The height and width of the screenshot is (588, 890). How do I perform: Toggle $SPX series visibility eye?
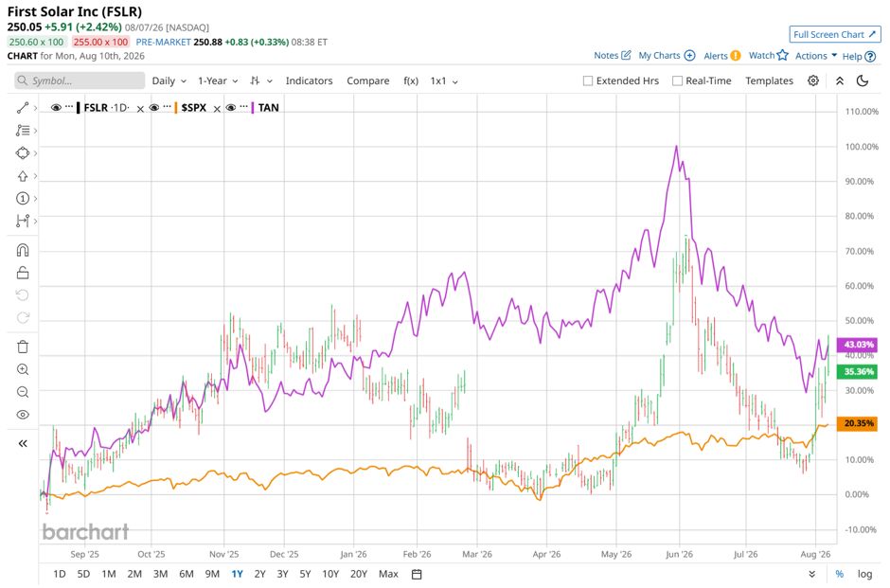click(x=154, y=107)
